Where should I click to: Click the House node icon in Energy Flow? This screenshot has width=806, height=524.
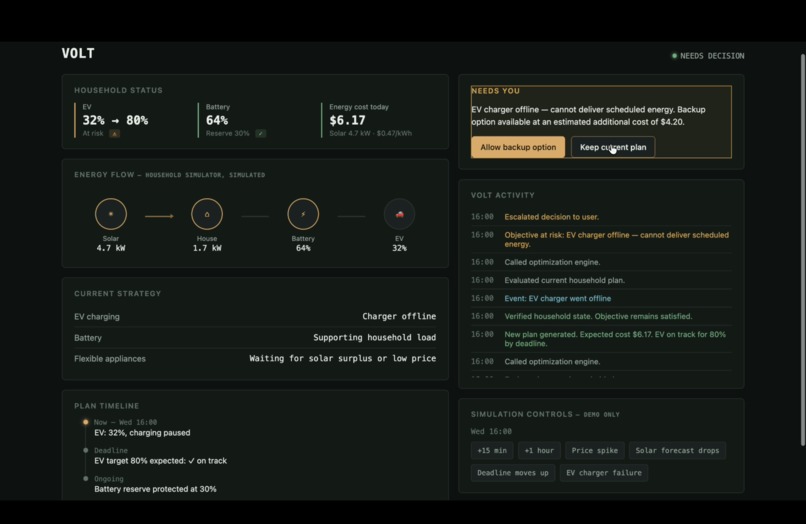point(207,214)
